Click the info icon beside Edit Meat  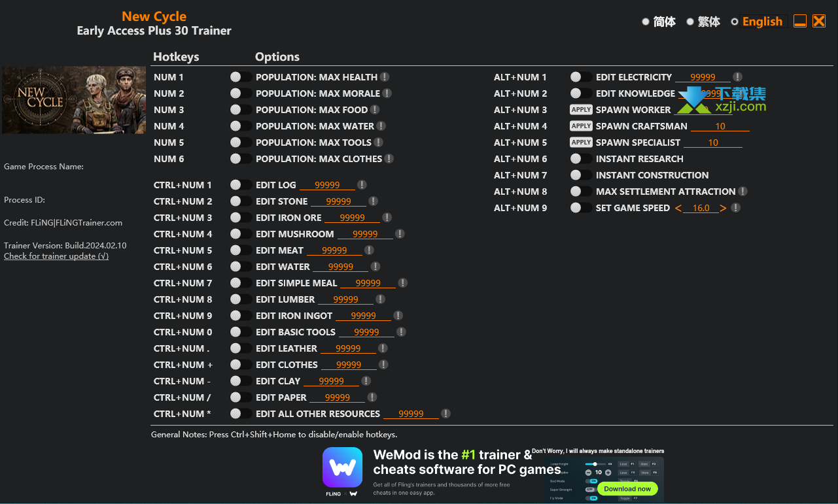(369, 250)
